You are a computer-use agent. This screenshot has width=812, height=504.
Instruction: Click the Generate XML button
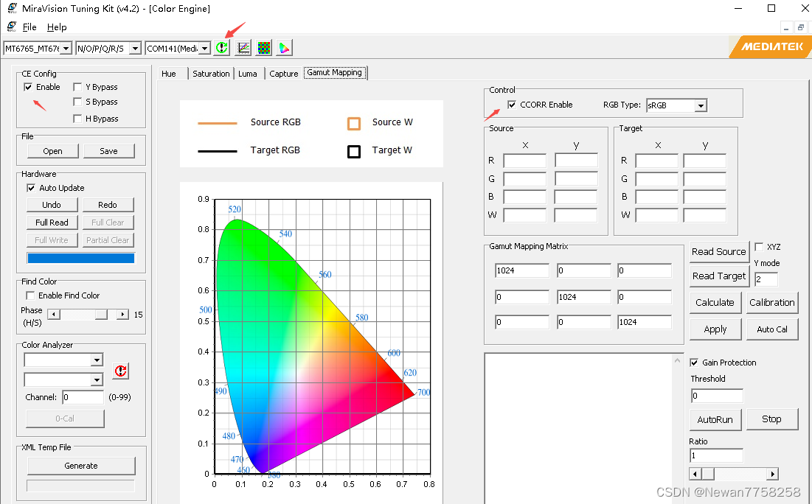81,466
